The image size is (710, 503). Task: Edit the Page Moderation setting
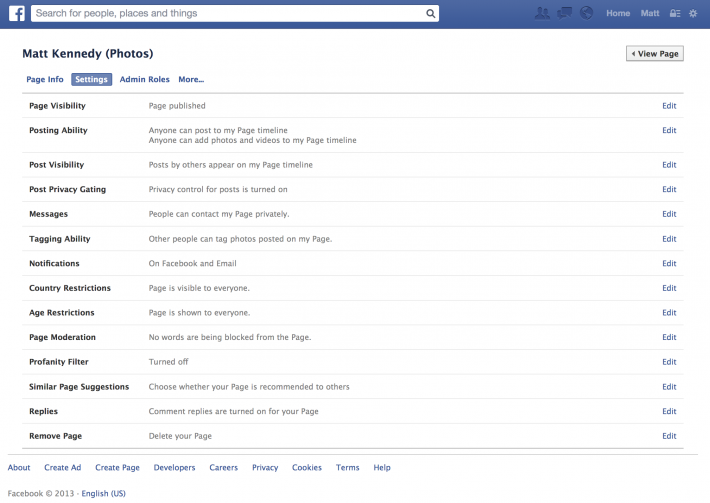pos(669,337)
